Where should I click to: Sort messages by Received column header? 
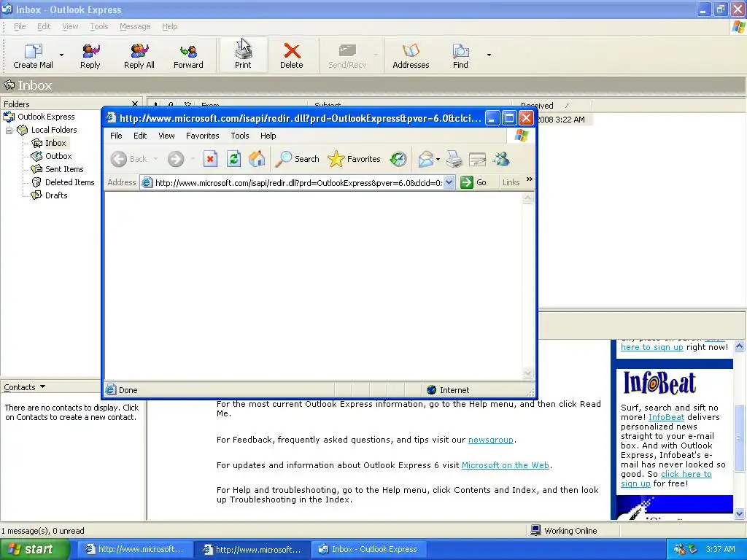pos(551,106)
